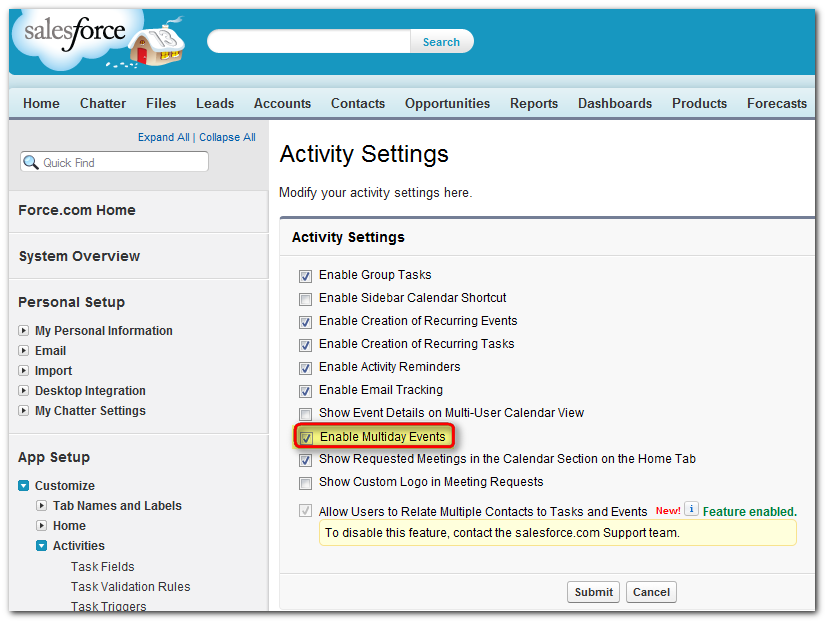Toggle Enable Email Tracking checkbox
The height and width of the screenshot is (621, 825).
(x=305, y=391)
